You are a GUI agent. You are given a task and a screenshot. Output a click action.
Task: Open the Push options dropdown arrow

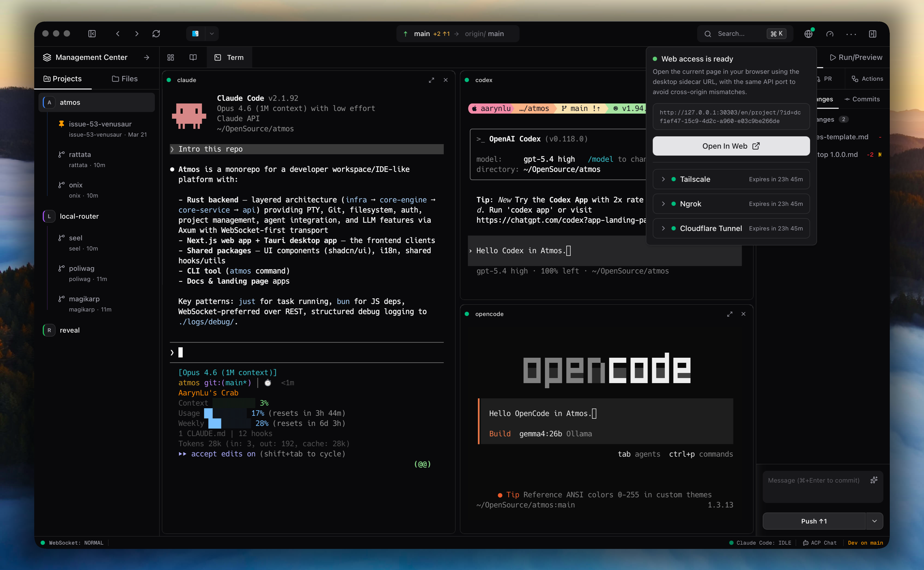click(x=874, y=521)
